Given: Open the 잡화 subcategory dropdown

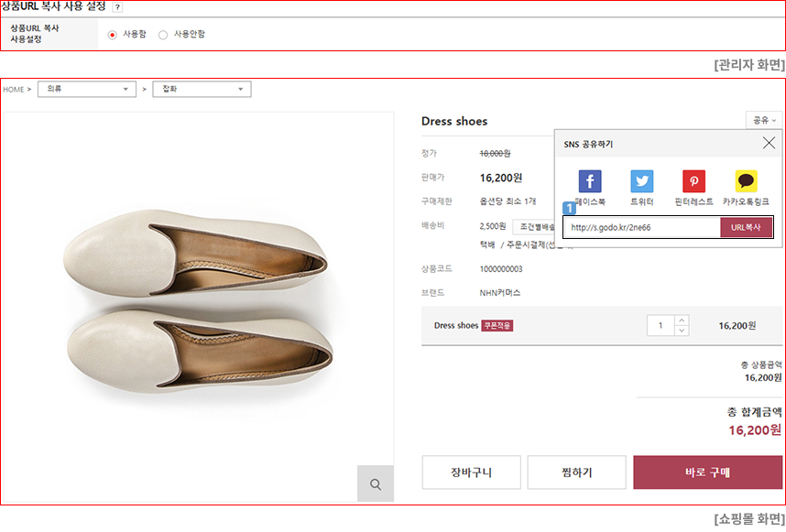Looking at the screenshot, I should [202, 89].
